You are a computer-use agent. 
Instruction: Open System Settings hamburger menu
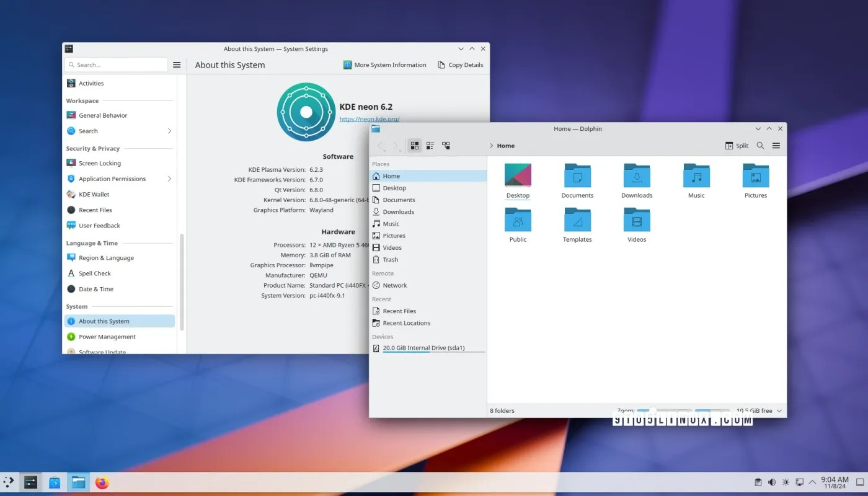tap(177, 64)
